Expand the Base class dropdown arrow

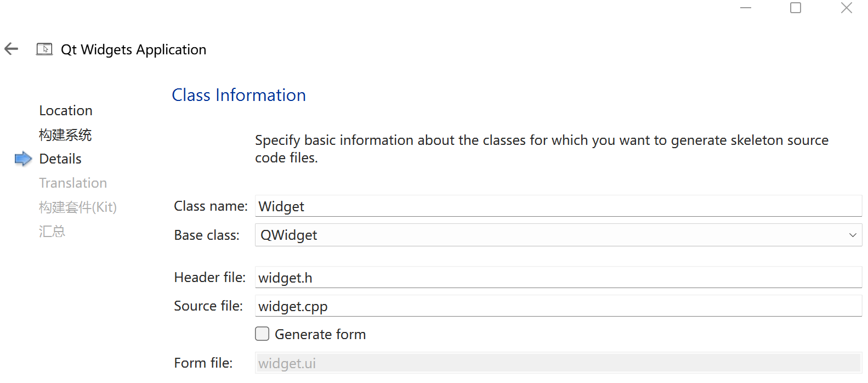coord(852,235)
